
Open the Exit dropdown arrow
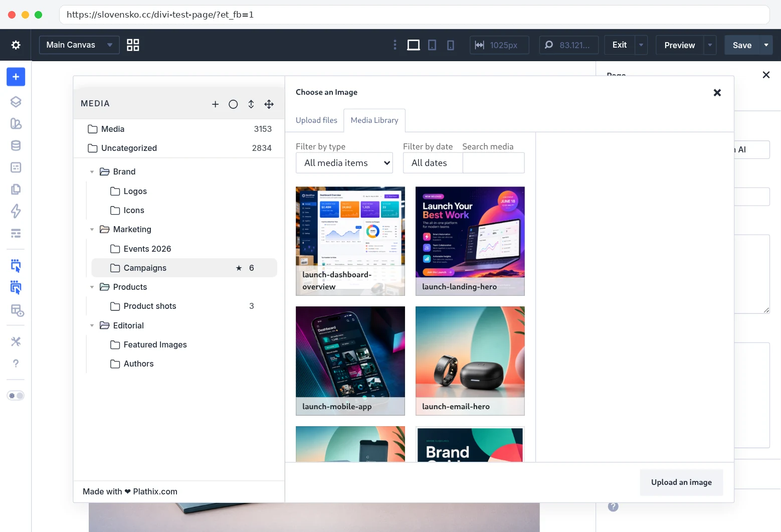[641, 45]
